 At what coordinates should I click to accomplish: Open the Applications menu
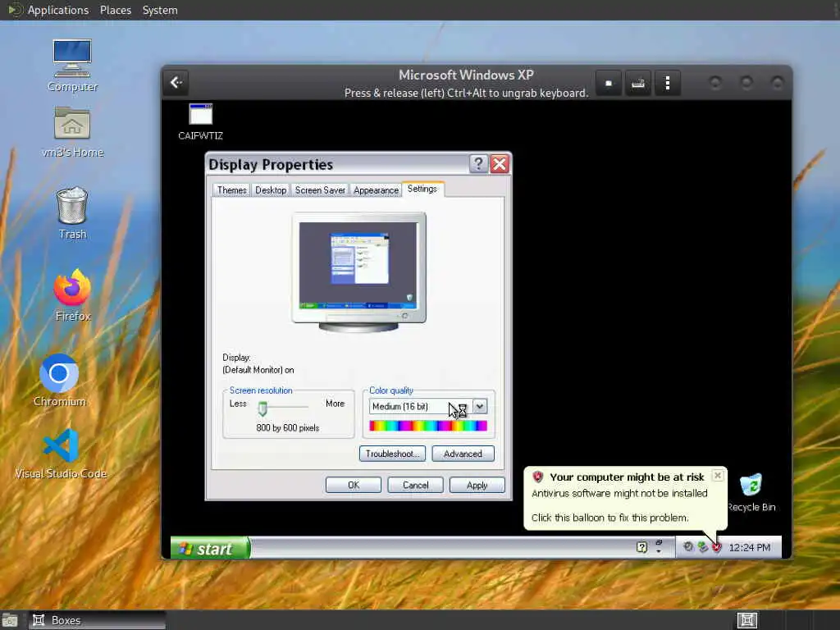58,10
